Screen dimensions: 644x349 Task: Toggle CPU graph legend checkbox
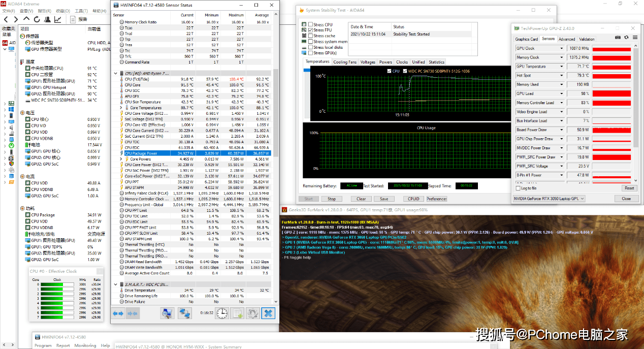click(x=389, y=71)
